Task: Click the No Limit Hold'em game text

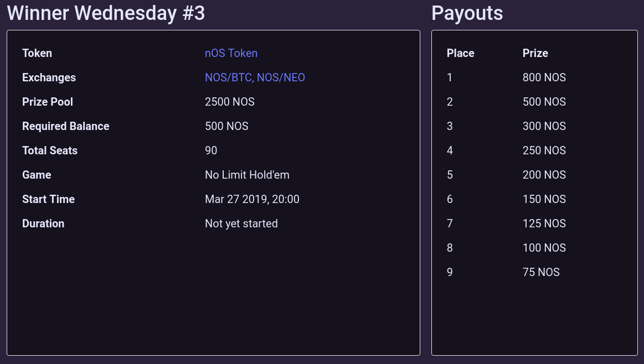Action: [x=247, y=175]
